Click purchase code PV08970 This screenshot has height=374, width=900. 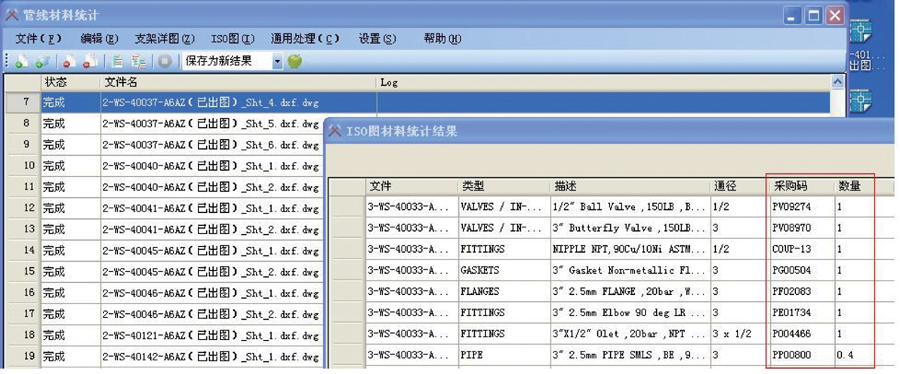point(792,228)
